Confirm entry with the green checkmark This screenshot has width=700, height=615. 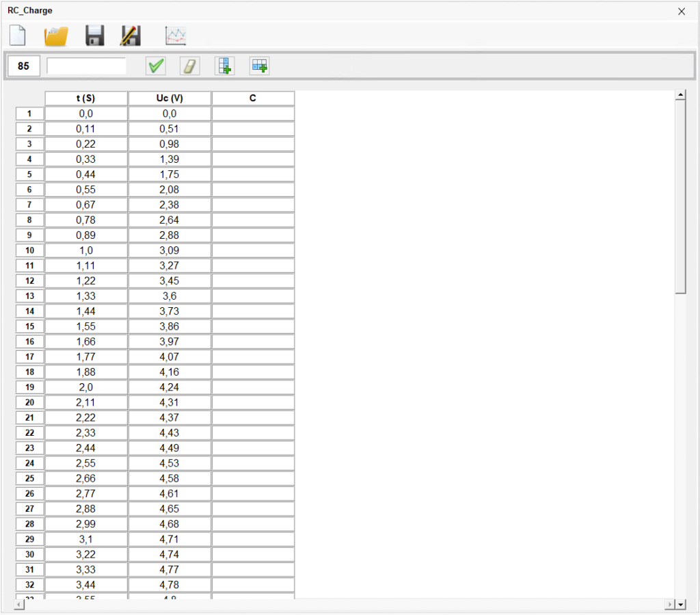point(156,66)
